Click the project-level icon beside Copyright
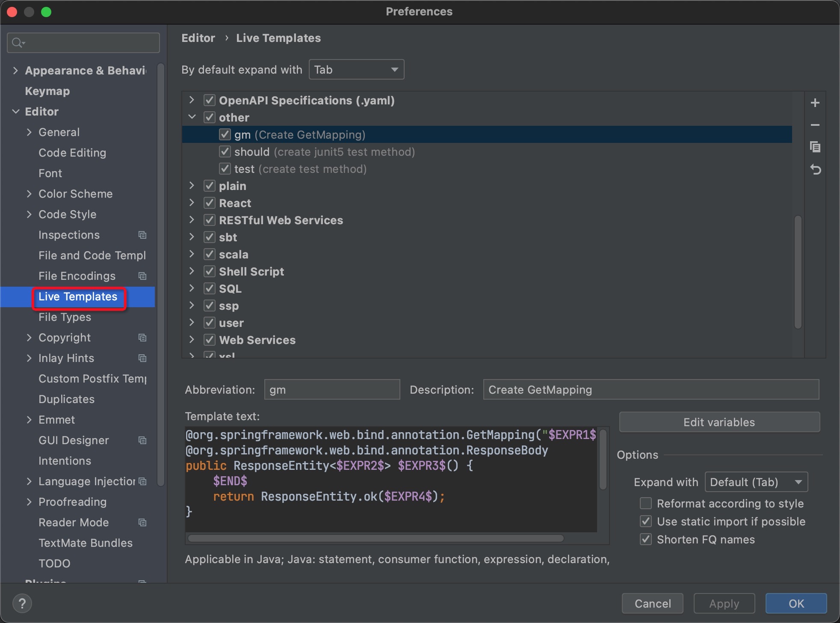This screenshot has height=623, width=840. 142,338
